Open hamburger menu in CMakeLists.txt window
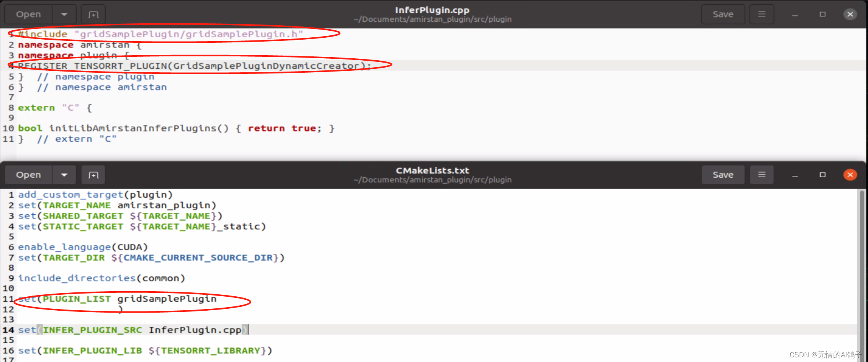The width and height of the screenshot is (868, 362). click(x=762, y=175)
